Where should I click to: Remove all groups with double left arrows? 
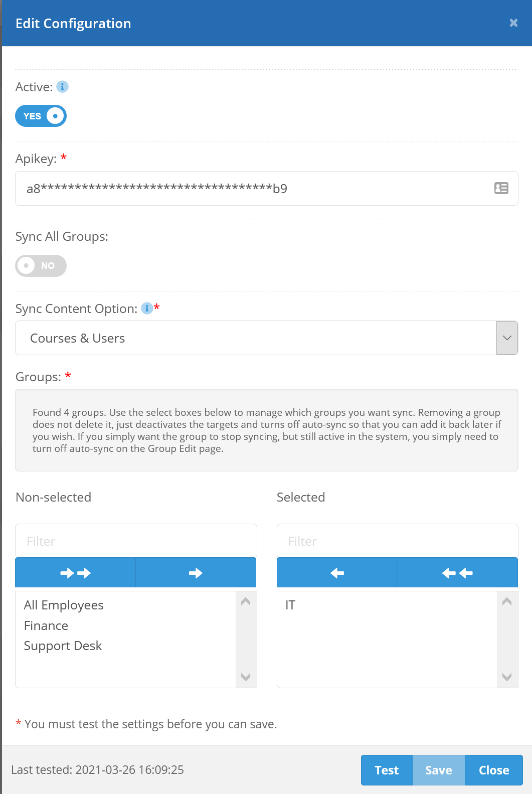click(x=457, y=573)
